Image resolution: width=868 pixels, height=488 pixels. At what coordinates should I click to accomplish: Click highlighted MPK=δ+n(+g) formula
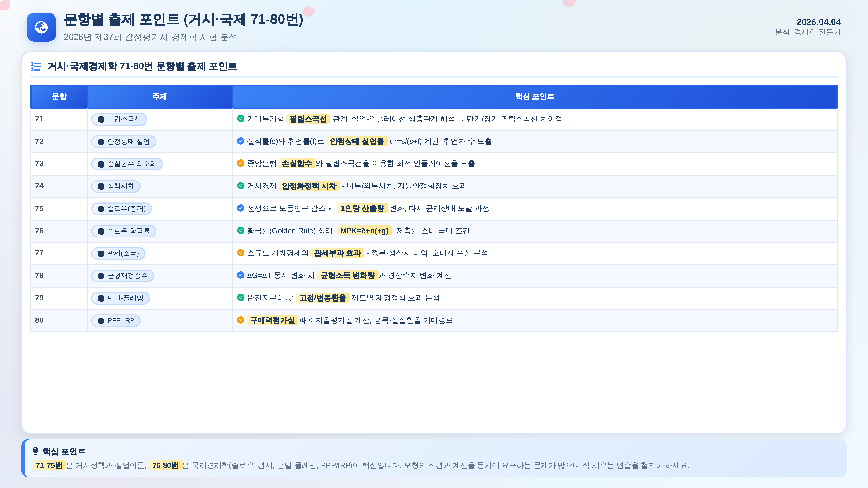(364, 231)
